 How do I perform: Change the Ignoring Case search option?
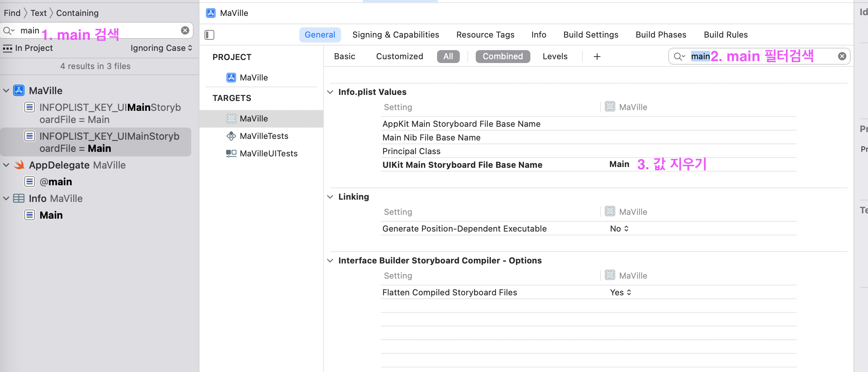162,48
